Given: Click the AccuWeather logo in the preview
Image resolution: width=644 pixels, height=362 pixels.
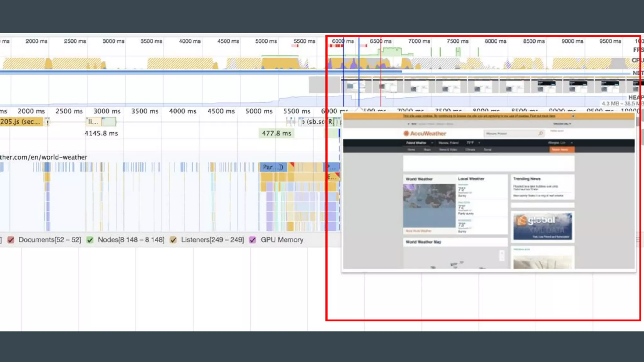Looking at the screenshot, I should (425, 134).
